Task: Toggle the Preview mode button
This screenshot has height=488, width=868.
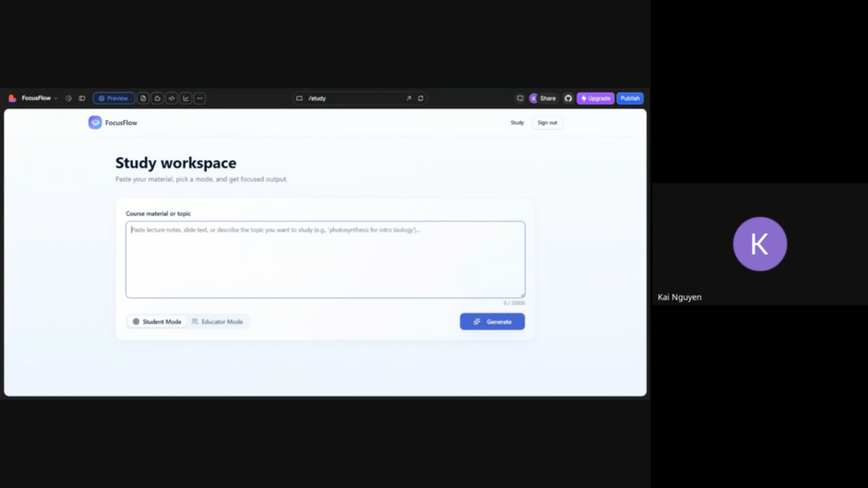Action: point(114,98)
